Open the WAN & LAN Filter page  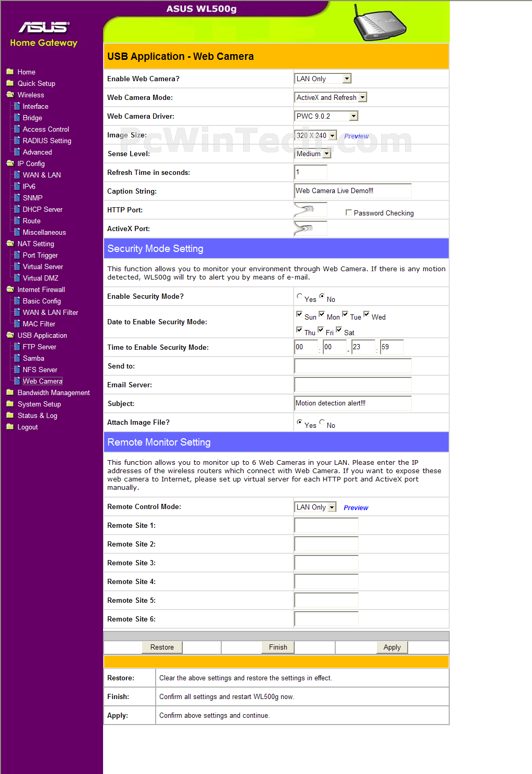pyautogui.click(x=50, y=312)
